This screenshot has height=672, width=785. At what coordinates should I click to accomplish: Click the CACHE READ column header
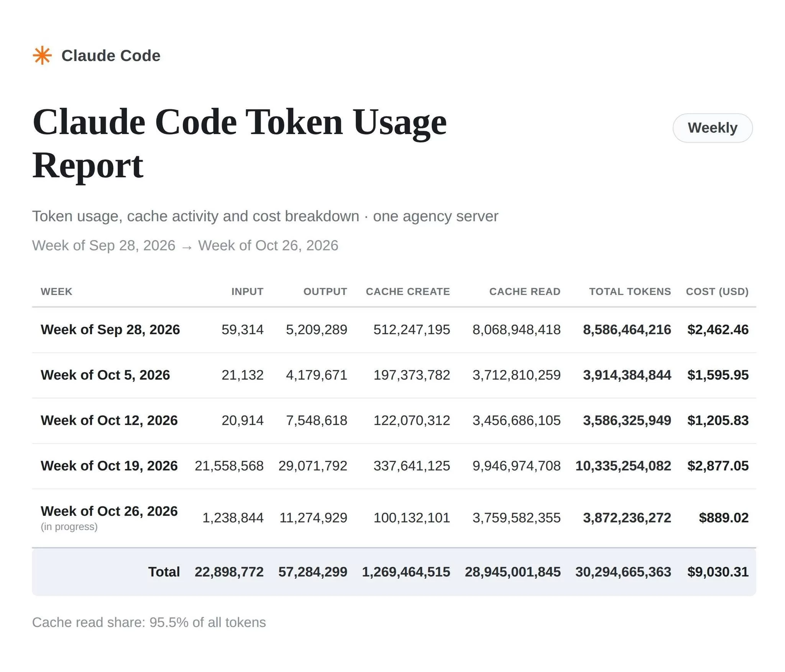point(525,292)
